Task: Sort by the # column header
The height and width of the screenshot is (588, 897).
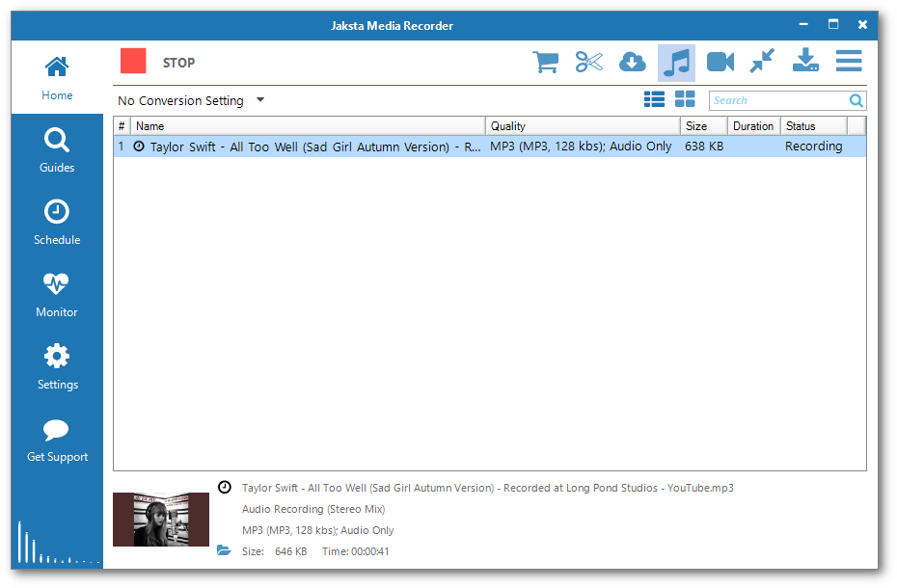Action: pos(122,126)
